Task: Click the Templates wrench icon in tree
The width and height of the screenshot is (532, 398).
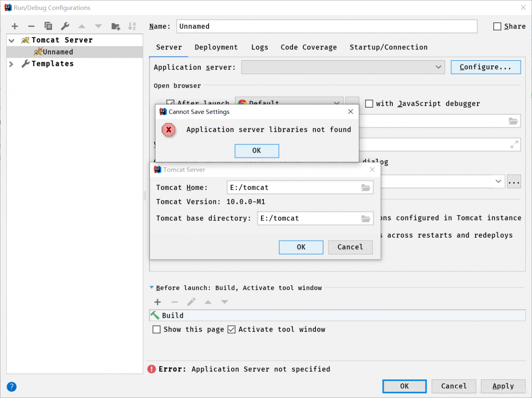Action: 25,64
